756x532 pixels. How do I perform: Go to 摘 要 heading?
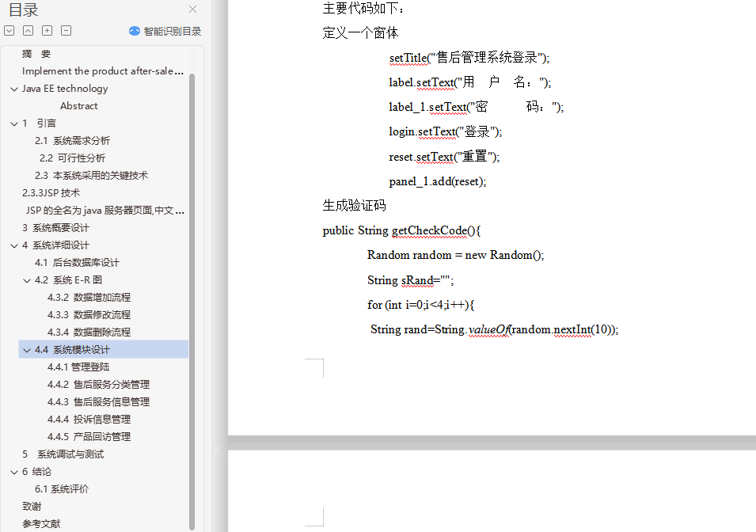36,54
